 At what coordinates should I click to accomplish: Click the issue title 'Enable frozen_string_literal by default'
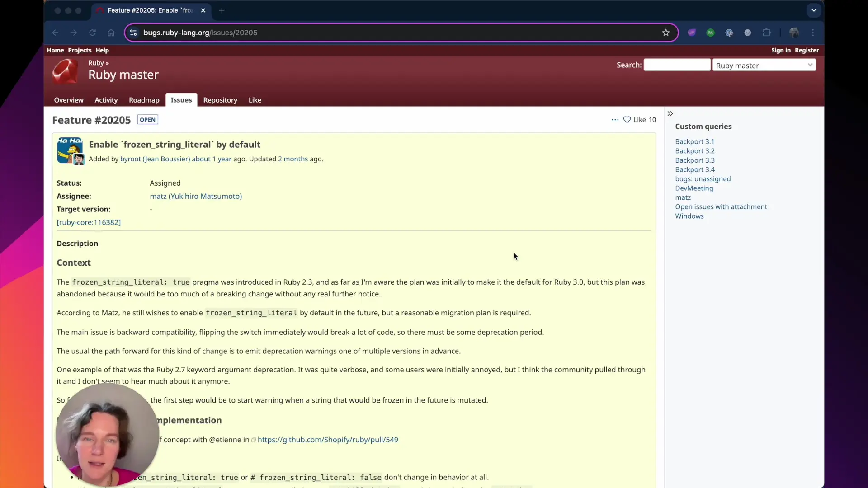175,145
